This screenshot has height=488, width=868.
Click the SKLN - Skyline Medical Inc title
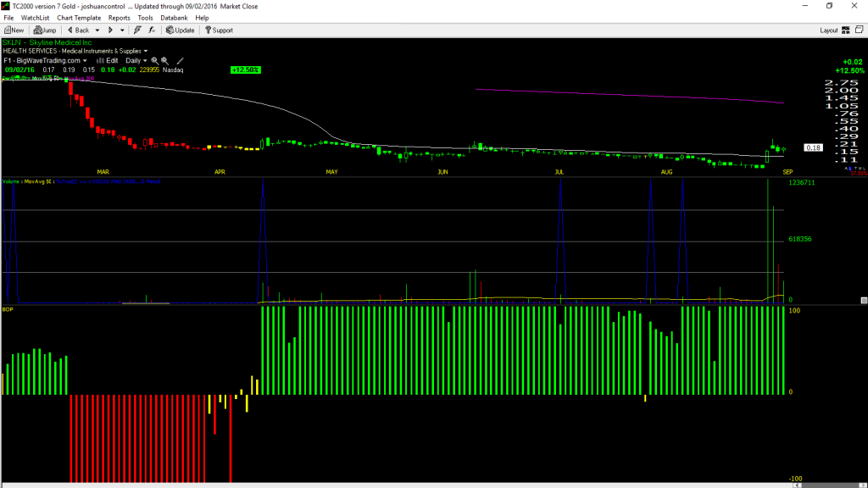(x=47, y=42)
